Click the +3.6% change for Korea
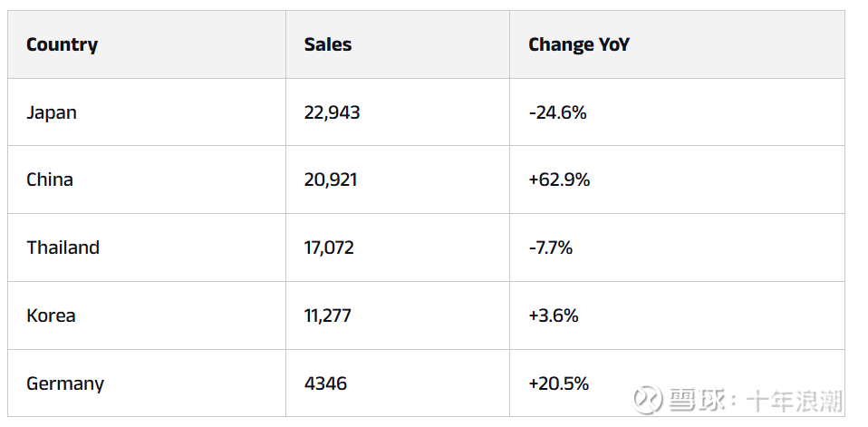The image size is (868, 427). coord(553,315)
